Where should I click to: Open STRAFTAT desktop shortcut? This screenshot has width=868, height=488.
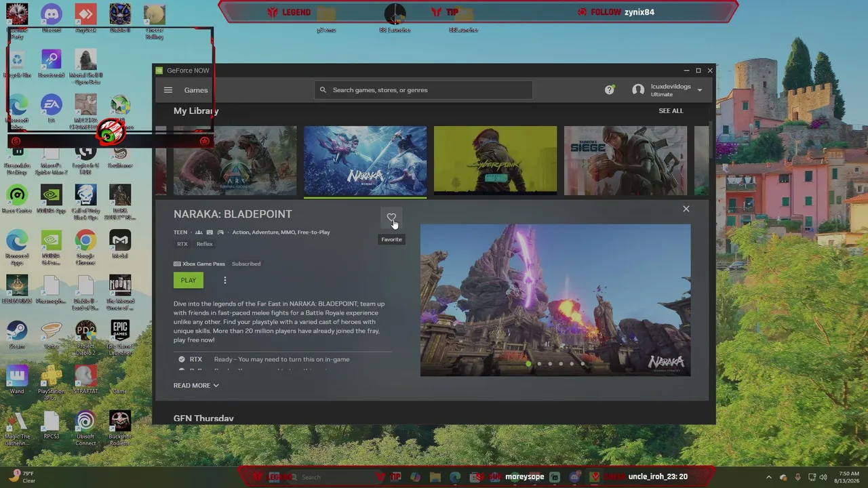click(x=85, y=380)
